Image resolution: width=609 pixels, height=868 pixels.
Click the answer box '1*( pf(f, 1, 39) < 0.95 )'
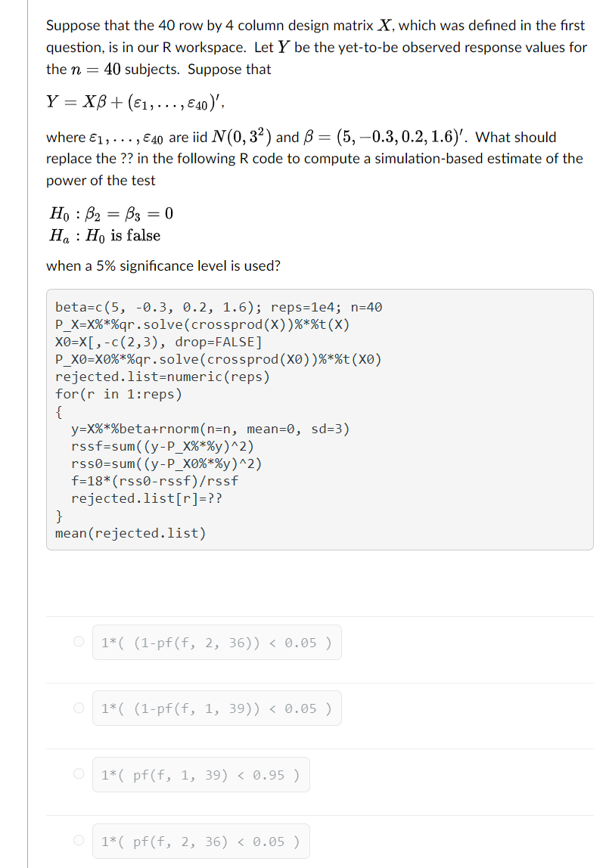200,773
